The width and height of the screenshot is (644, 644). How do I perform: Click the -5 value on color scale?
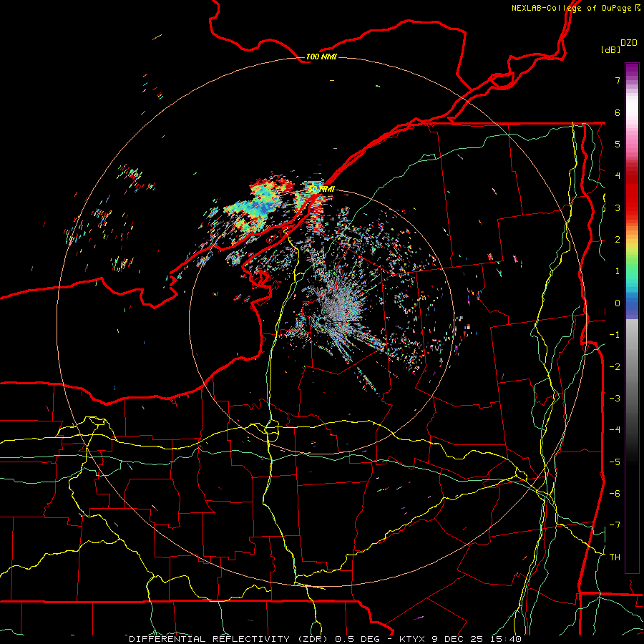(x=615, y=462)
